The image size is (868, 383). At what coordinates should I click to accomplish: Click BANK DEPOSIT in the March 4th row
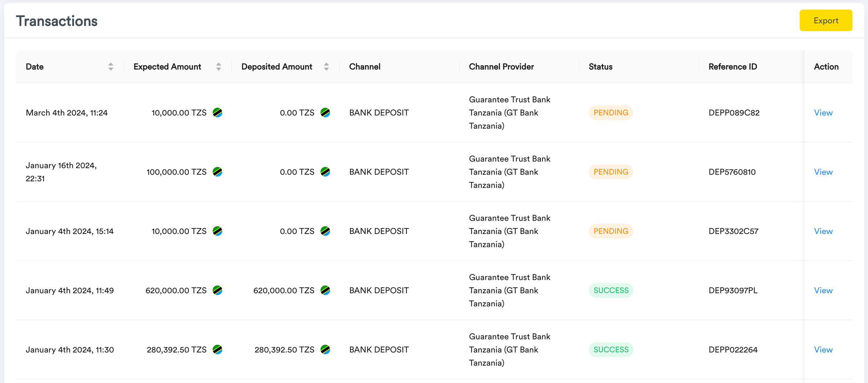[x=379, y=113]
